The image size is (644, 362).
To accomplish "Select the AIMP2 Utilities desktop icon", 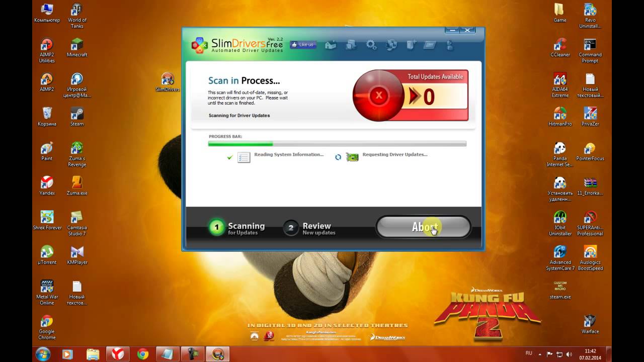I will (47, 51).
